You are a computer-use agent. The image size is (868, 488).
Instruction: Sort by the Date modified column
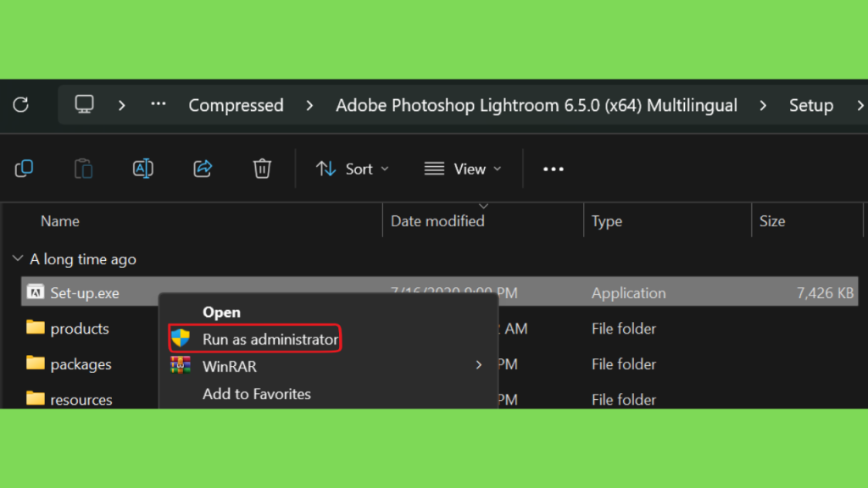pyautogui.click(x=437, y=221)
